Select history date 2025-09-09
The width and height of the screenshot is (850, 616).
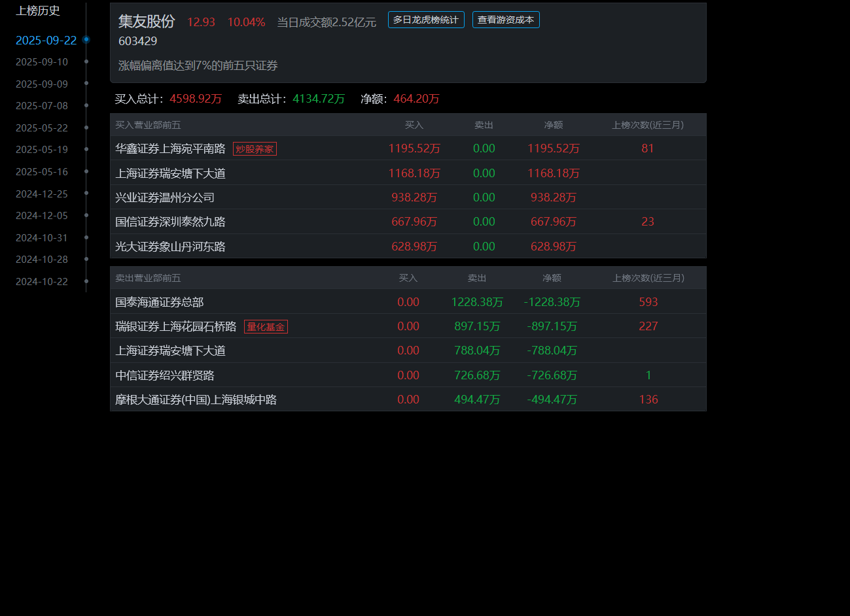pos(42,84)
